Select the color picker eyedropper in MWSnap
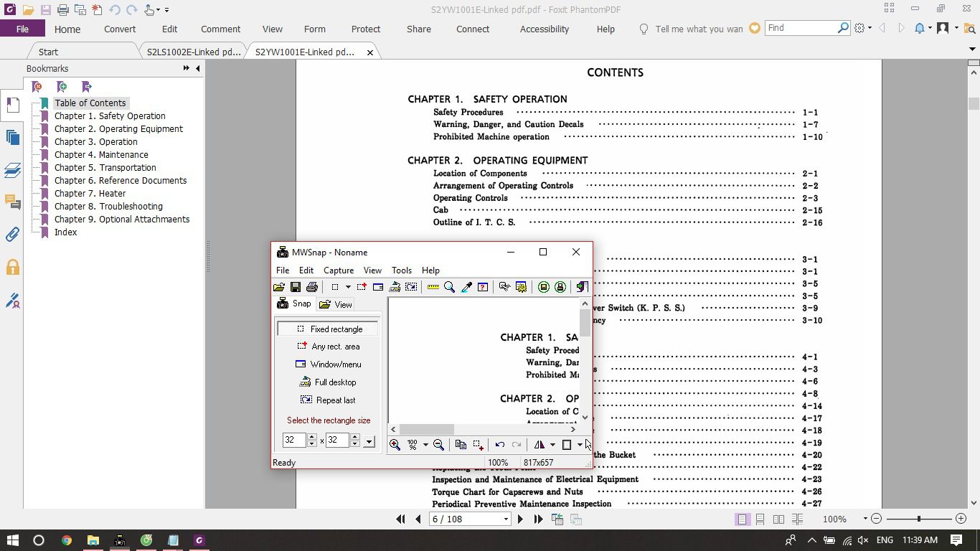The width and height of the screenshot is (980, 551). (466, 287)
